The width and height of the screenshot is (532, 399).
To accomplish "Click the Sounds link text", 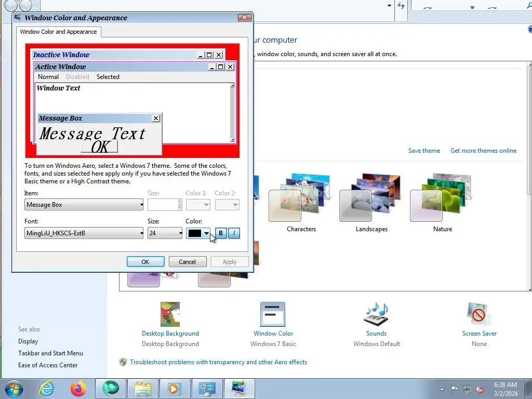I will [x=376, y=334].
